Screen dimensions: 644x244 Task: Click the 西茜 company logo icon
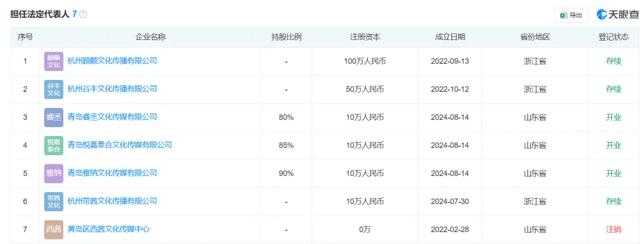54,229
